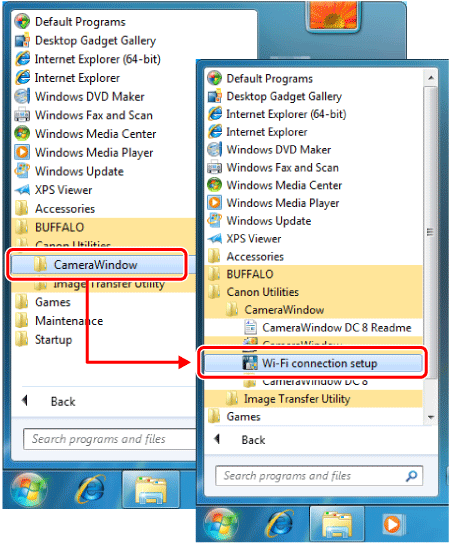Expand the BUFFALO folder in the left menu
Screen dimensions: 450x544
point(50,227)
